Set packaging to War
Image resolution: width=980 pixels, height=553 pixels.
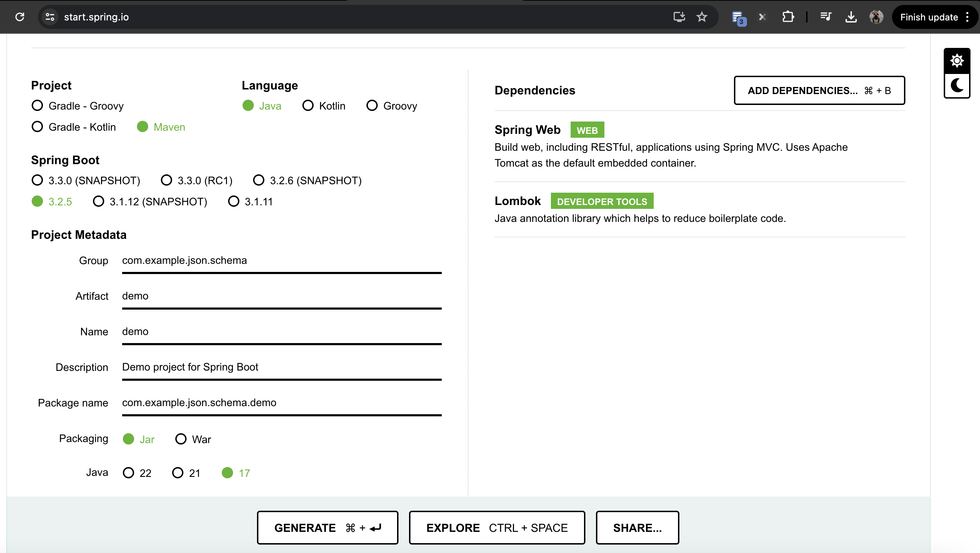(181, 439)
